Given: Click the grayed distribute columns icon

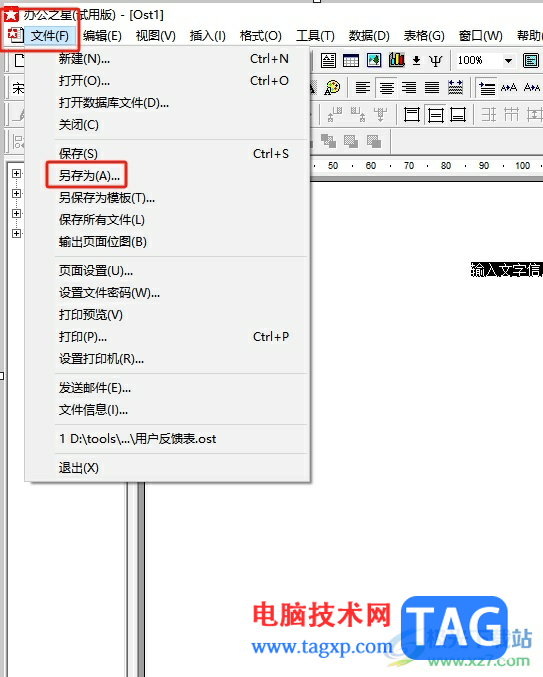Looking at the screenshot, I should pos(511,115).
